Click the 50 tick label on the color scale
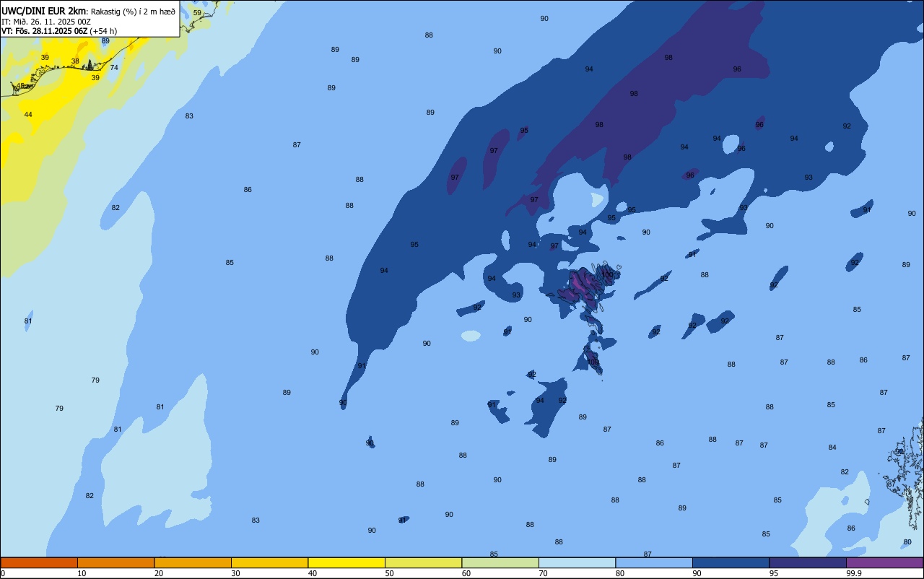The image size is (924, 579). [389, 573]
